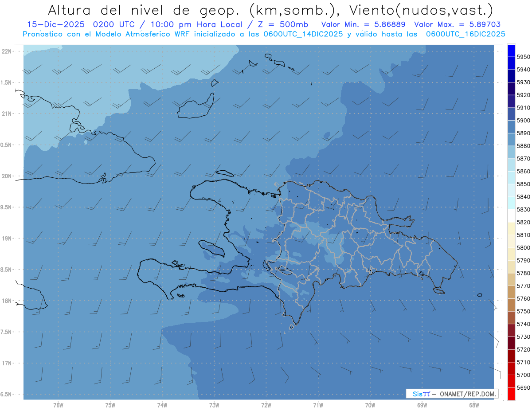Screen dimensions: 532x411
Task: Click the '69W' longitude label
Action: click(422, 405)
